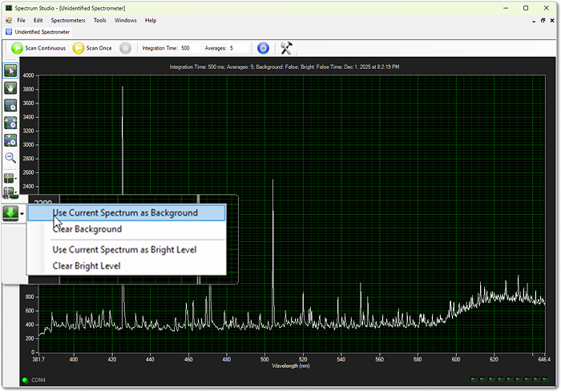Click the Averages input field
This screenshot has width=561, height=392.
pos(238,48)
